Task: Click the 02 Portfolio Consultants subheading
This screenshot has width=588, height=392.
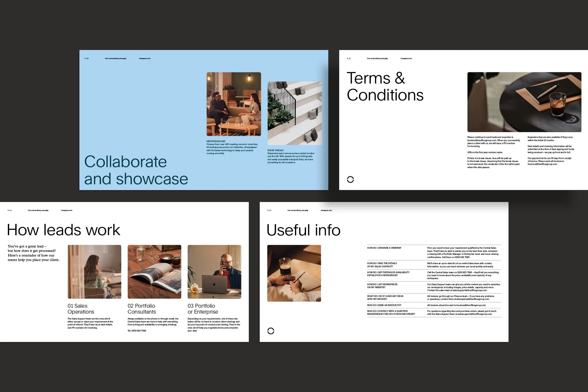Action: click(142, 309)
